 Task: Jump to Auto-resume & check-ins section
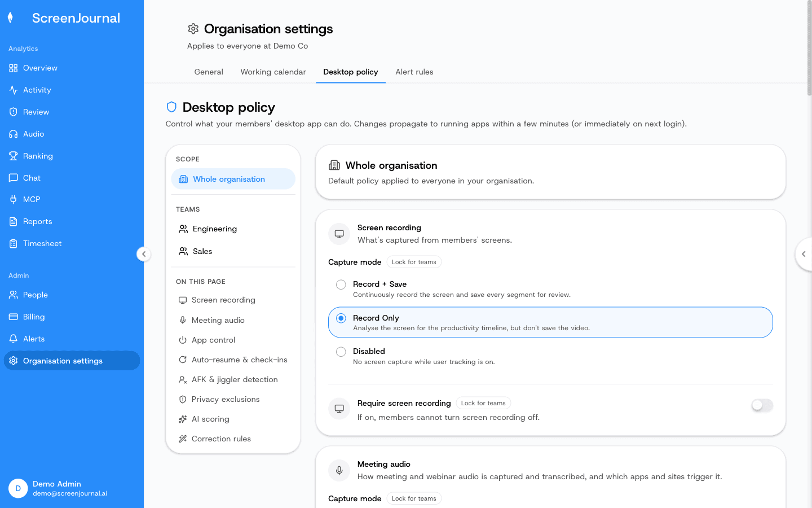coord(233,360)
